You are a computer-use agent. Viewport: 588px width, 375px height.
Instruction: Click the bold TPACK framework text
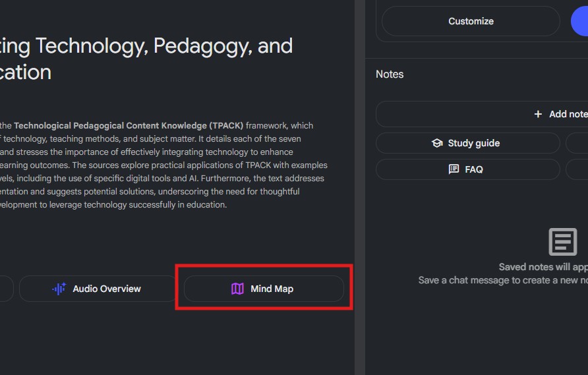[x=129, y=125]
